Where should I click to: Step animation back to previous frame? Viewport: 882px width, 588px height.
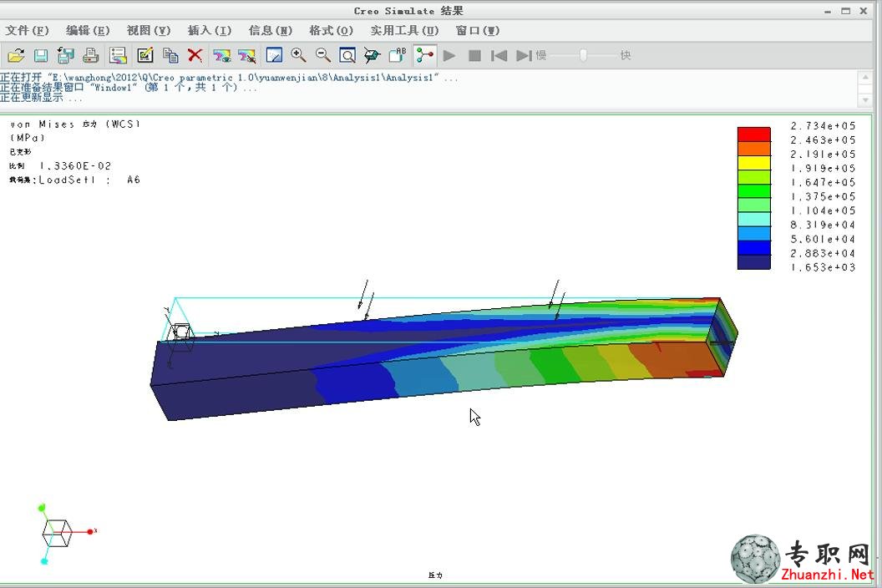point(499,56)
